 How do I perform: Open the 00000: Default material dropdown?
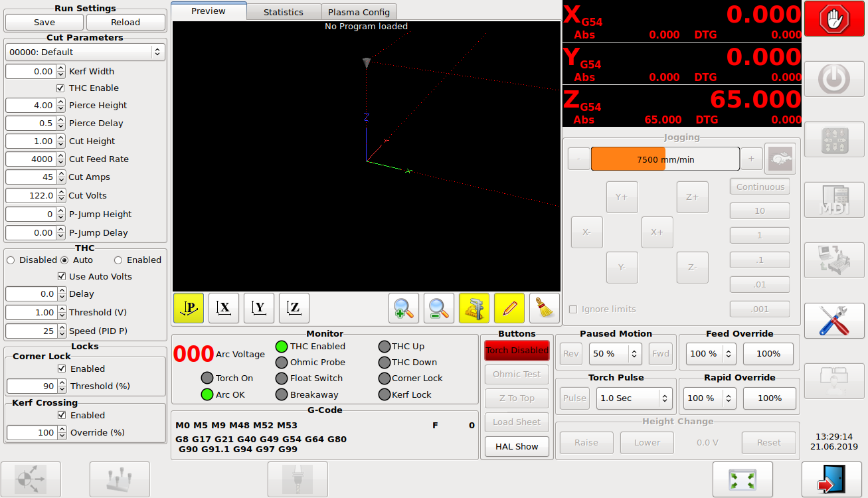[84, 52]
